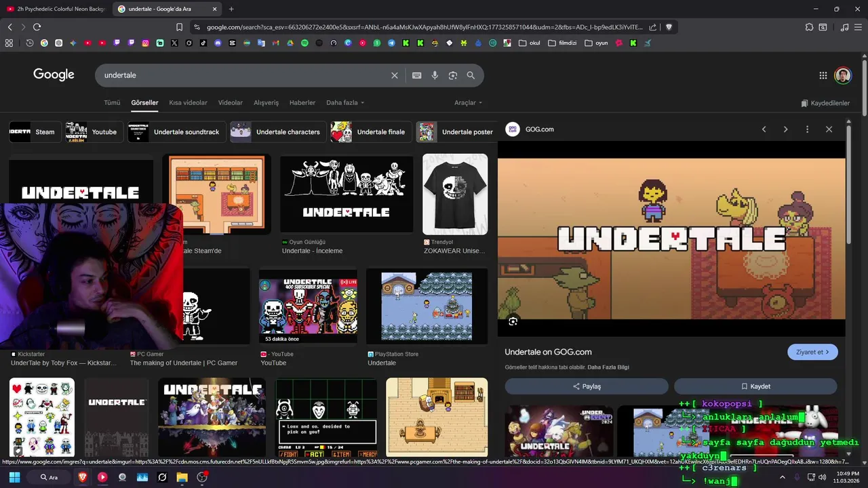Open the filmdizi bookmarks folder
868x488 pixels.
pos(561,43)
